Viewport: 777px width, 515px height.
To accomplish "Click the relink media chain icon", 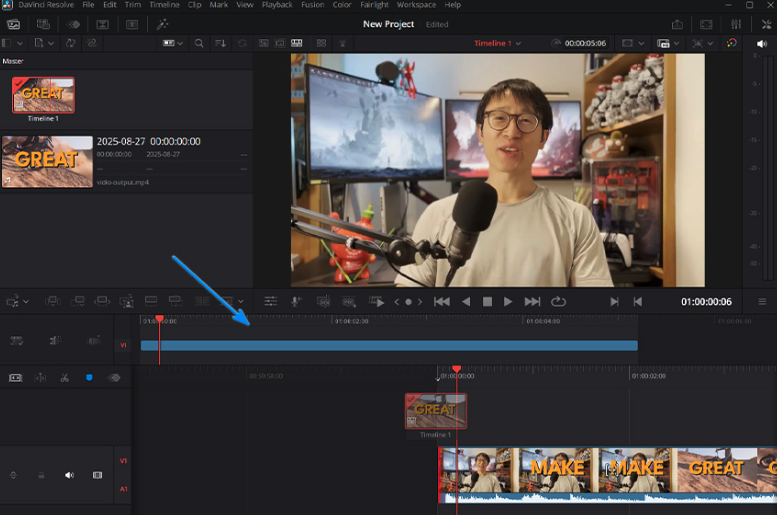I will pyautogui.click(x=92, y=43).
